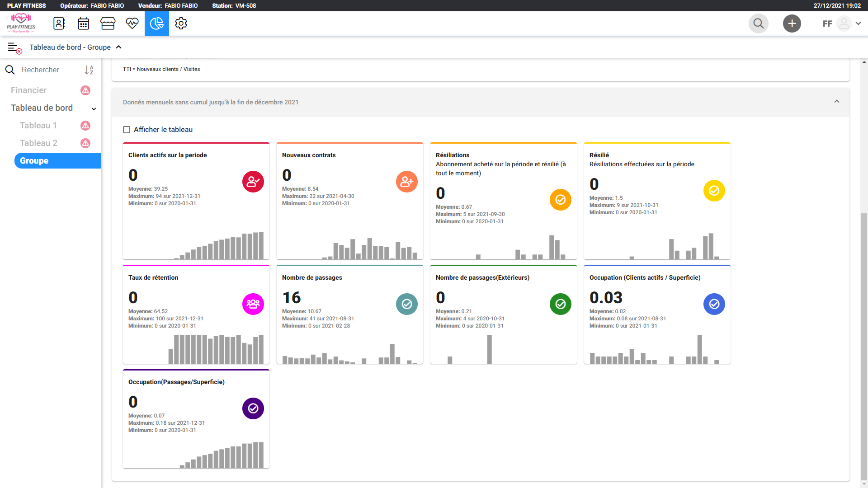
Task: Toggle the sidebar menu hamburger icon
Action: coord(14,47)
